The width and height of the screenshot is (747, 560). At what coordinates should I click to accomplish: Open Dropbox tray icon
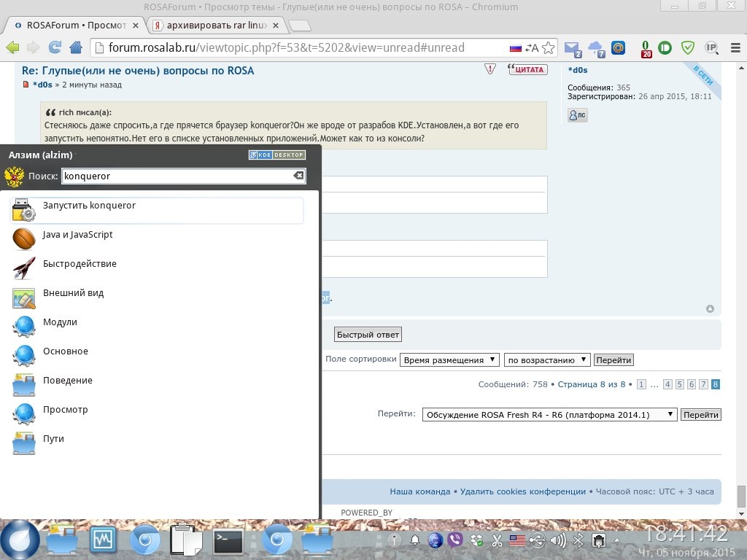476,540
